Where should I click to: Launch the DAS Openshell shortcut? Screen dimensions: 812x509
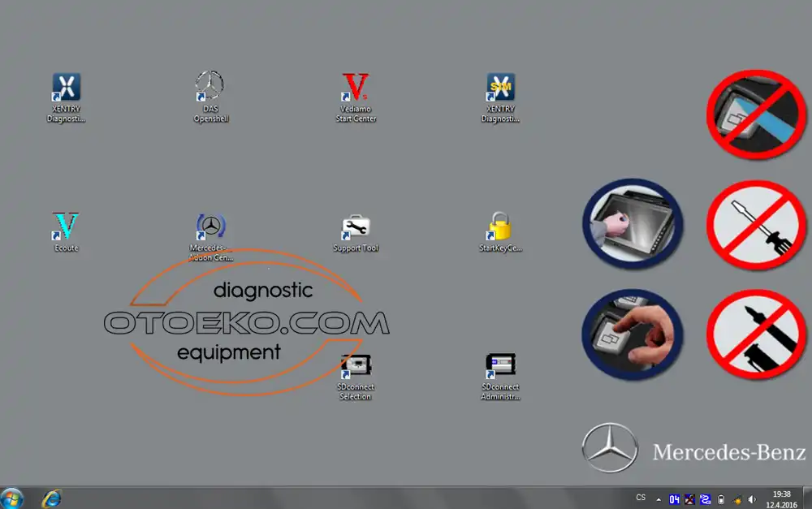click(x=210, y=88)
